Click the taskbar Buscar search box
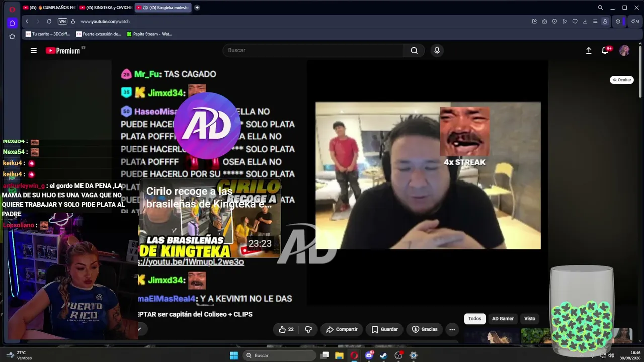Screen dimensions: 644x362 click(x=279, y=355)
